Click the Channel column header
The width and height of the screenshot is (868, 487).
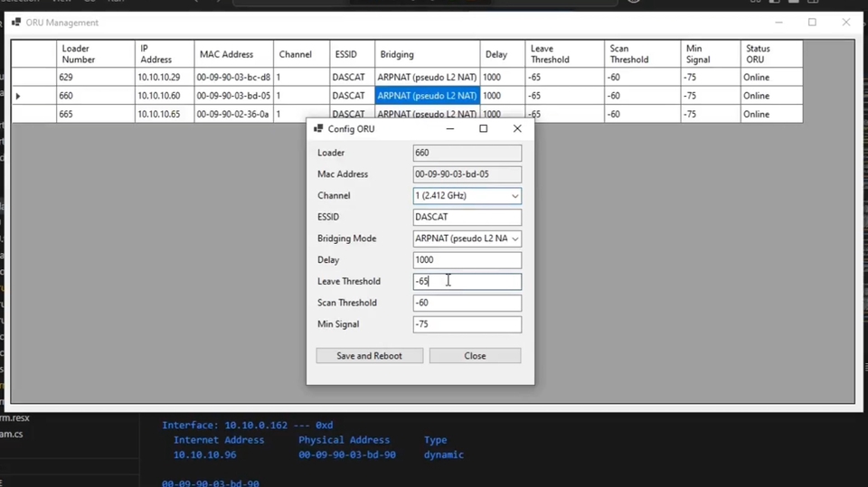(301, 54)
